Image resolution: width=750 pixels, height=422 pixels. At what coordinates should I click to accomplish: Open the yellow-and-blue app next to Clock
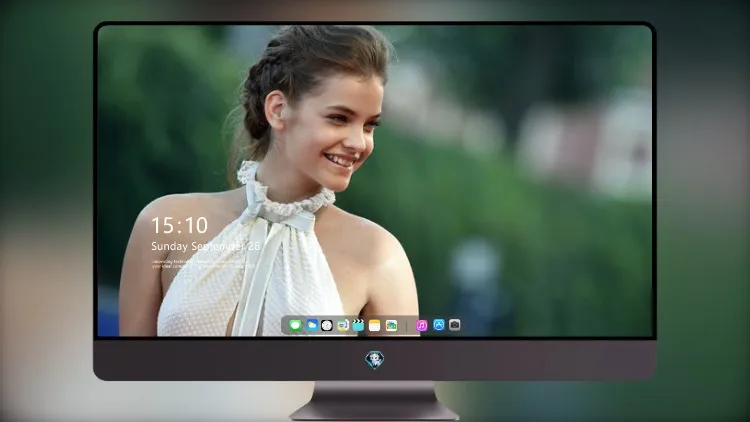[342, 325]
